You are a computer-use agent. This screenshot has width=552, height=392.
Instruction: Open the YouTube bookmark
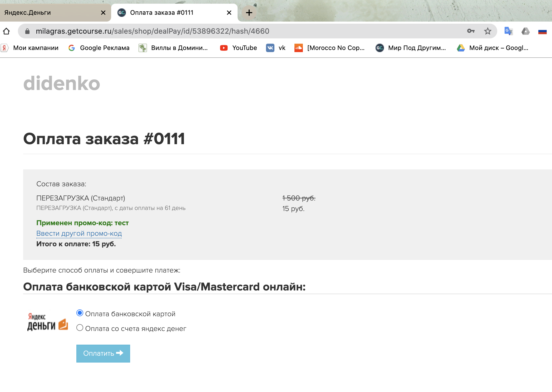(239, 48)
